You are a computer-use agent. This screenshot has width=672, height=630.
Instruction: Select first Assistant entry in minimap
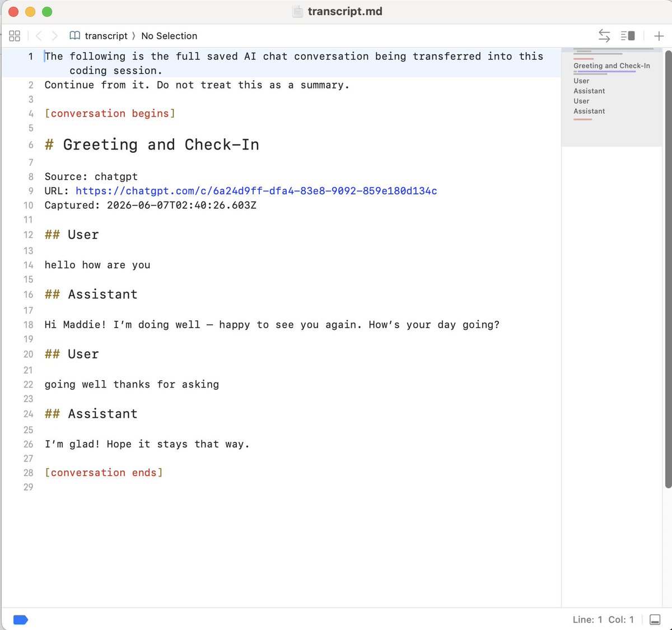tap(589, 91)
